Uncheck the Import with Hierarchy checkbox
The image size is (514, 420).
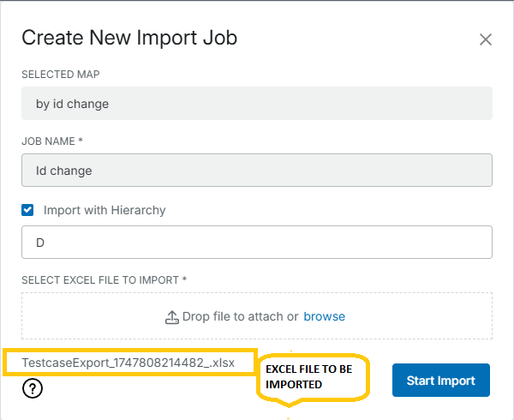(27, 209)
